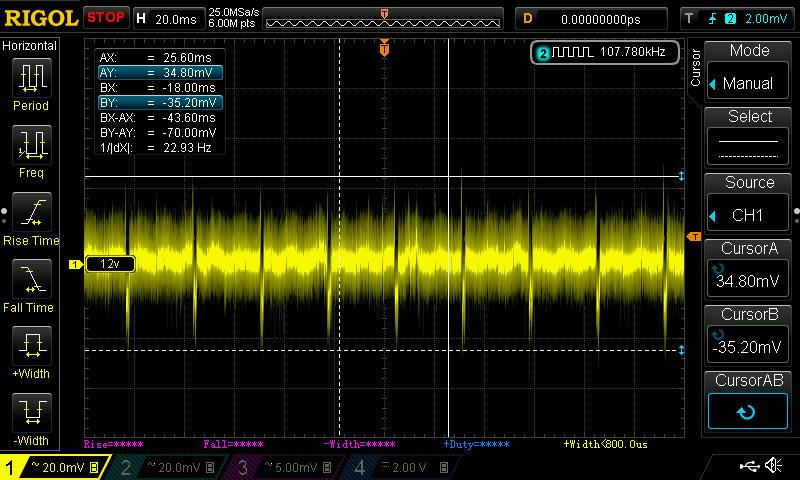Image resolution: width=800 pixels, height=480 pixels.
Task: Pick the -Width measurement icon
Action: pyautogui.click(x=32, y=418)
